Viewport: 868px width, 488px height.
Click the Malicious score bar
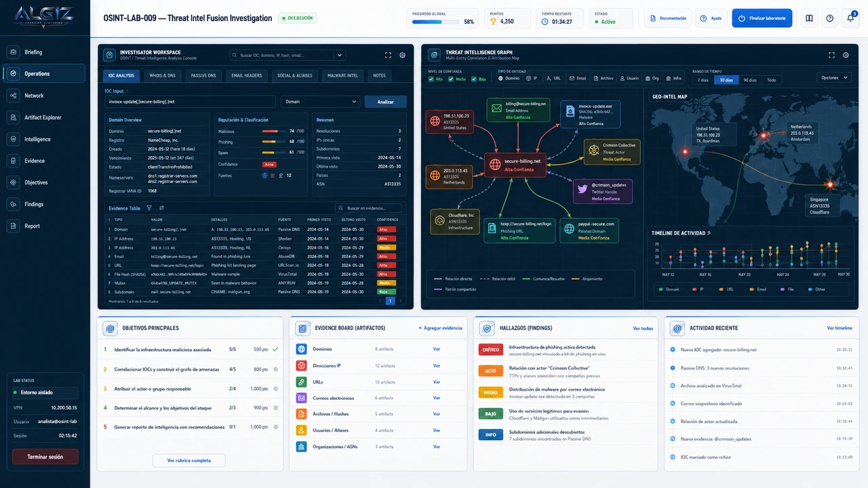pos(274,131)
